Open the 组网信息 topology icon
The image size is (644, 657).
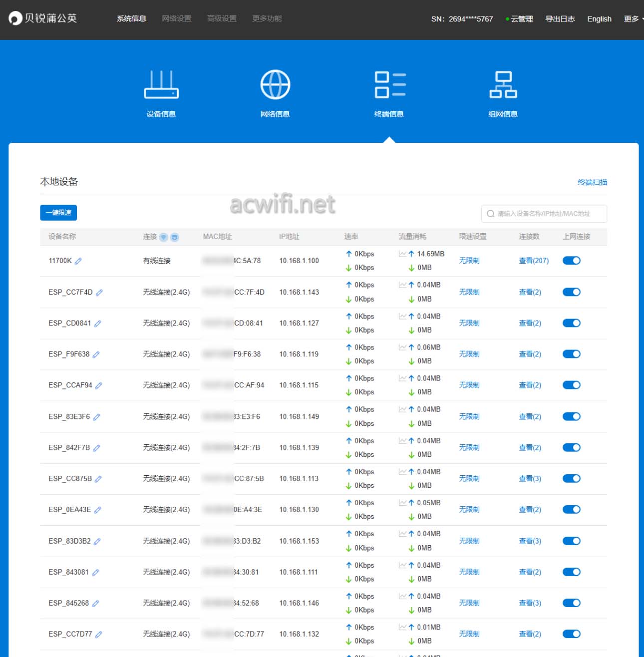click(x=503, y=85)
